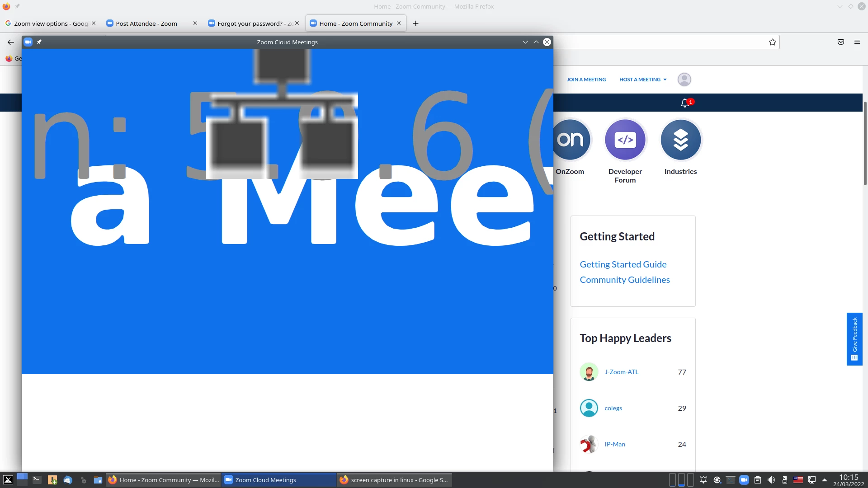
Task: Expand hidden system tray icons arrow
Action: (824, 480)
